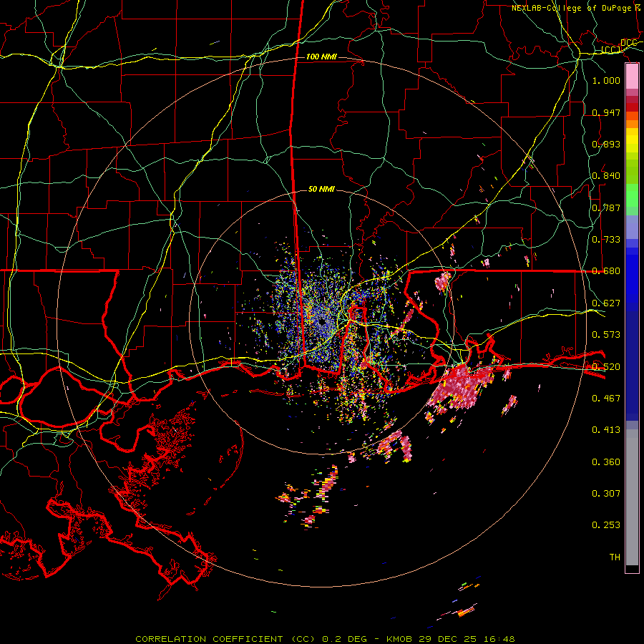Click the 50 NMI range ring label
644x644 pixels.
coord(321,189)
